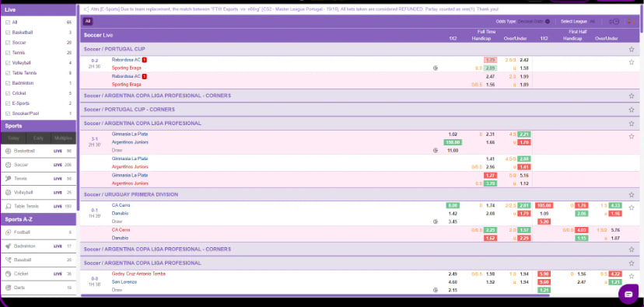Select over odds 2.42 for Rebordosa match
The height and width of the screenshot is (307, 644).
(524, 60)
